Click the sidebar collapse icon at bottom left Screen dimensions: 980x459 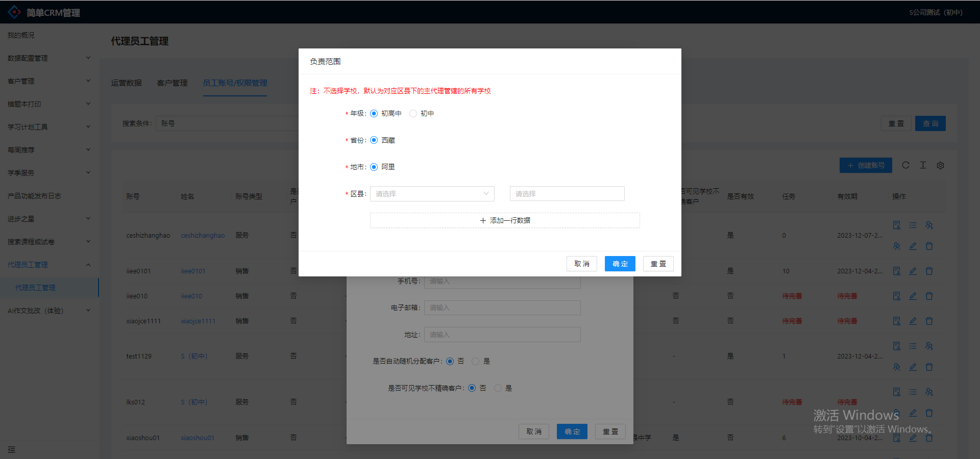[x=11, y=449]
